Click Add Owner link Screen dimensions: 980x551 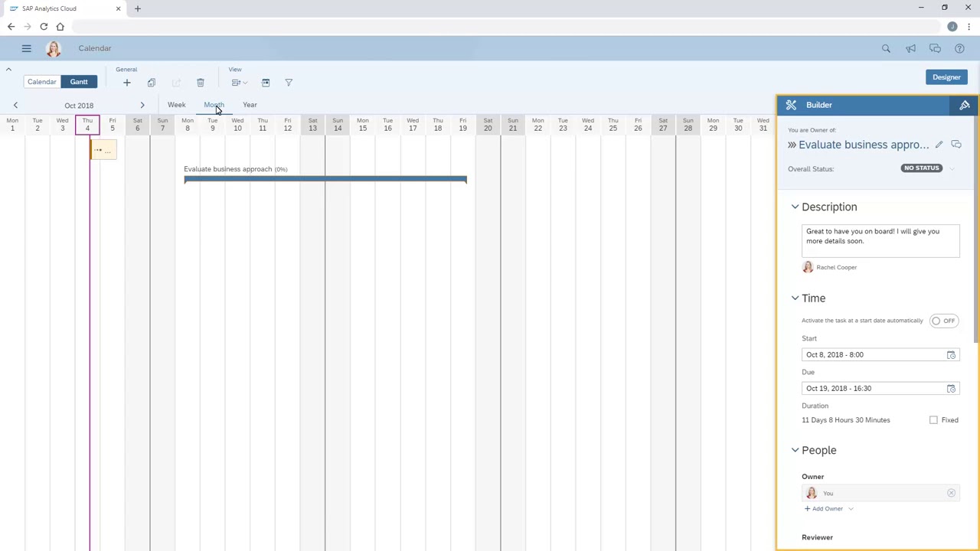(x=824, y=509)
